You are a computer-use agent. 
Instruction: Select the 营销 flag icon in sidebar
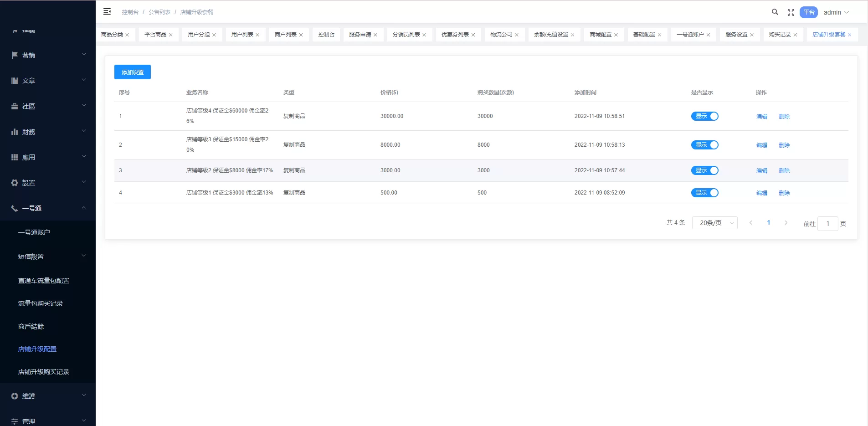coord(14,55)
